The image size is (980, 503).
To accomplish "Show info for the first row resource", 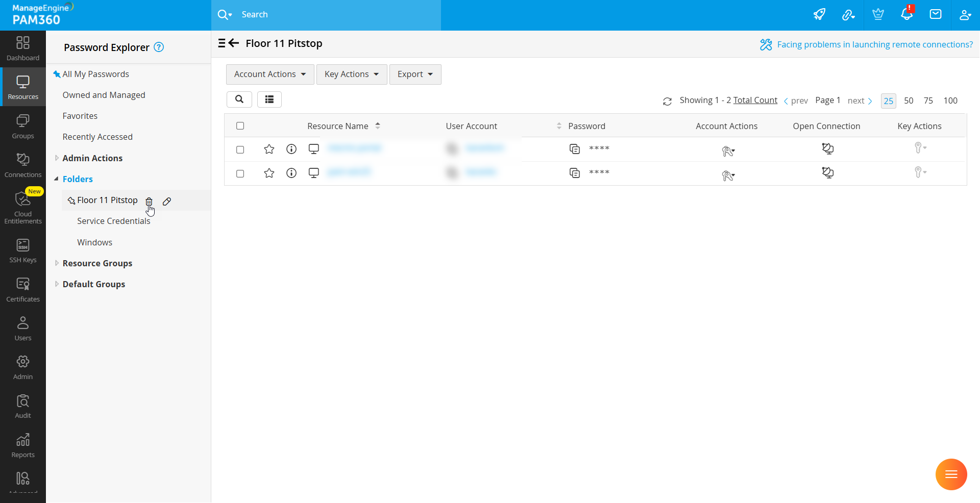I will coord(291,149).
